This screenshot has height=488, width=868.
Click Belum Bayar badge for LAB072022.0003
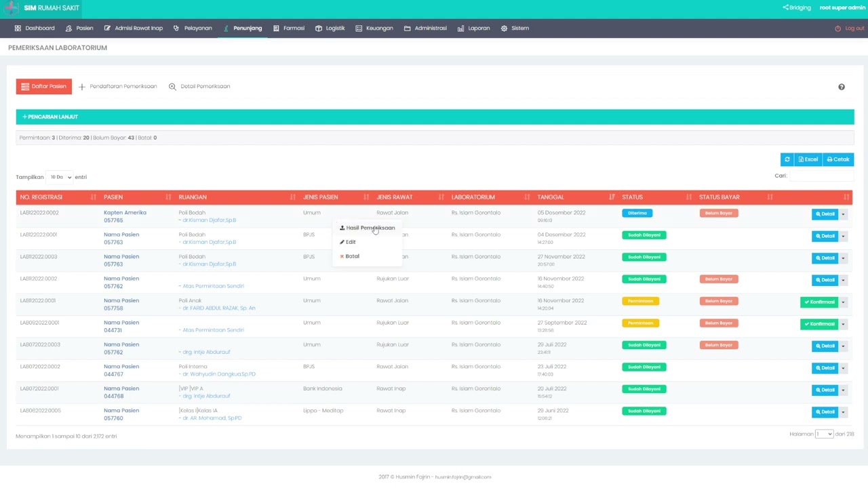point(719,345)
